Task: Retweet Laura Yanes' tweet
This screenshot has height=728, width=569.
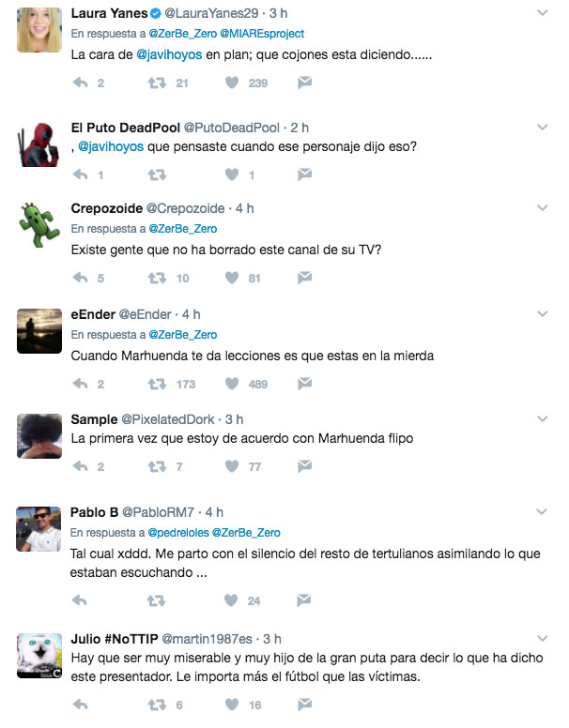Action: pos(157,83)
